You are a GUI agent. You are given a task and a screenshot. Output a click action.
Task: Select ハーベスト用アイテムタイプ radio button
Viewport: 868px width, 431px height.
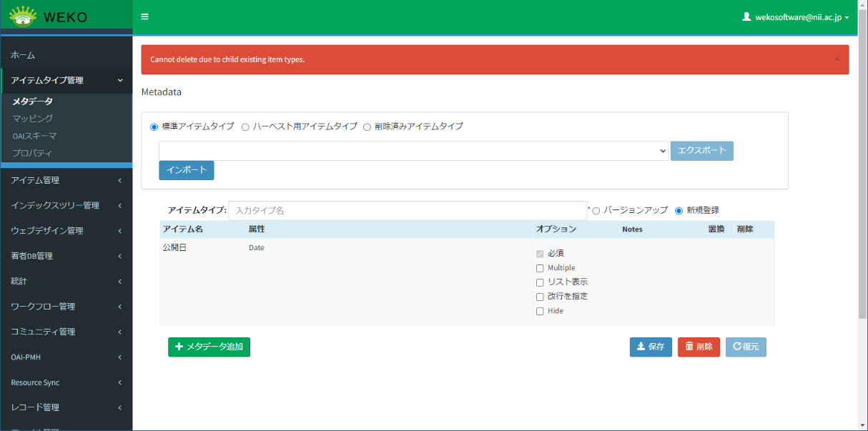[x=245, y=127]
